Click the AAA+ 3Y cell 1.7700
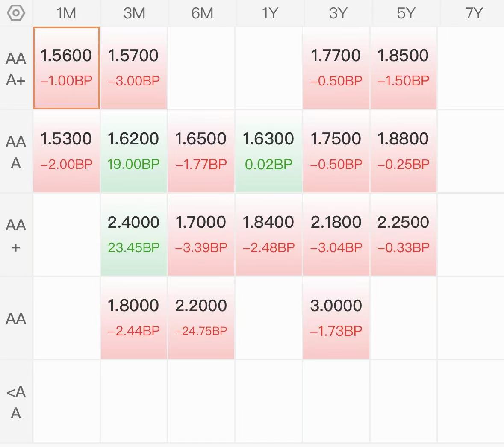The image size is (504, 447). (x=336, y=68)
